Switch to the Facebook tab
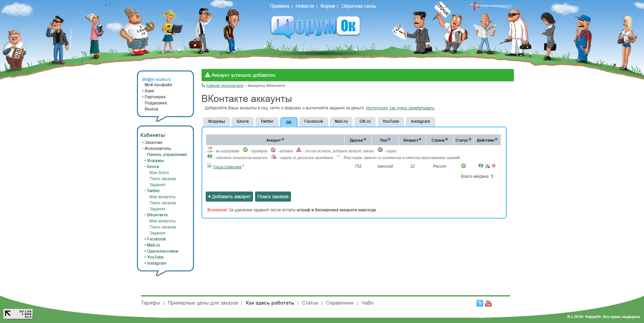Viewport: 644px width, 323px height. (313, 121)
